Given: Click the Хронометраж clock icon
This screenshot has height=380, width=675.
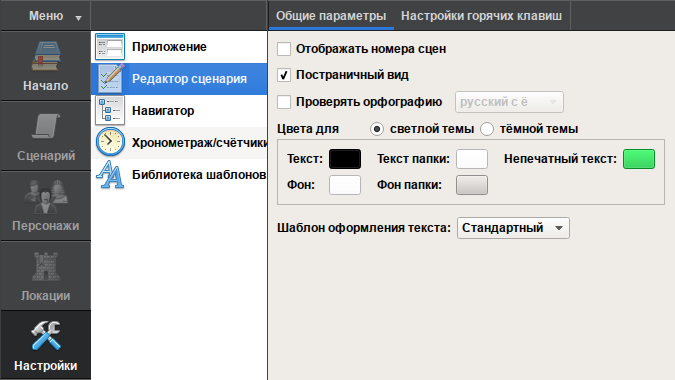Looking at the screenshot, I should click(110, 142).
